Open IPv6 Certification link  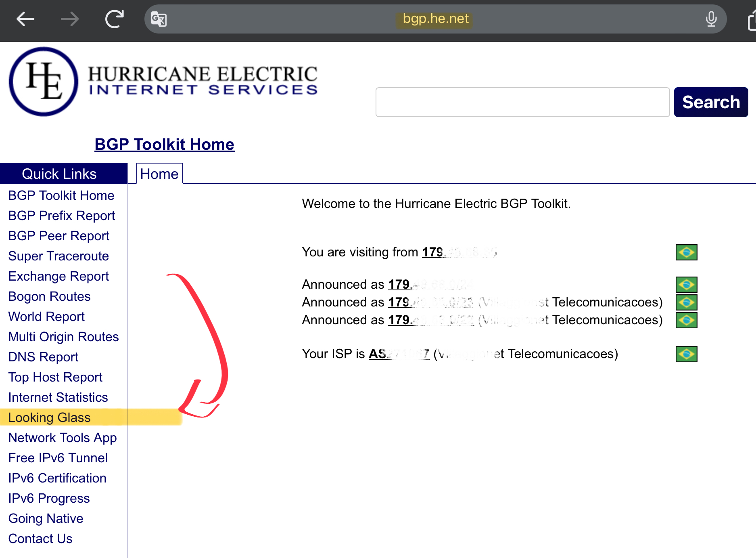(x=57, y=478)
